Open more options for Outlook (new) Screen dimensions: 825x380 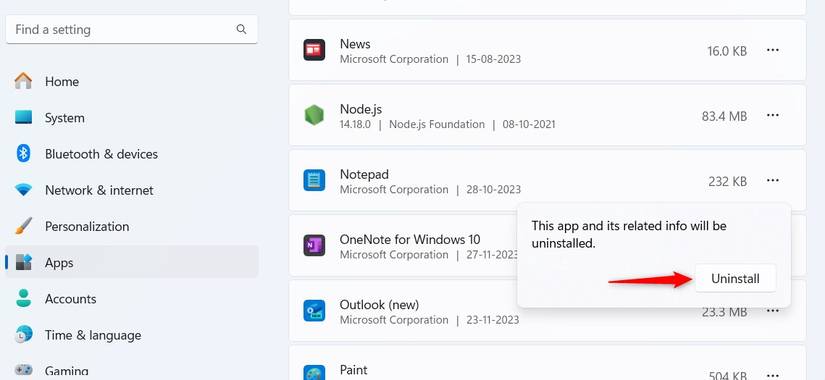[772, 311]
